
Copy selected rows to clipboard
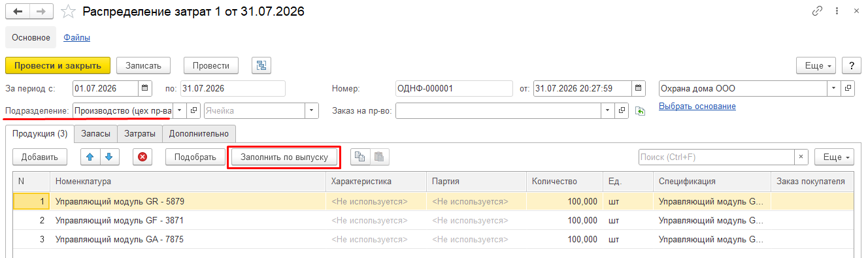point(360,157)
